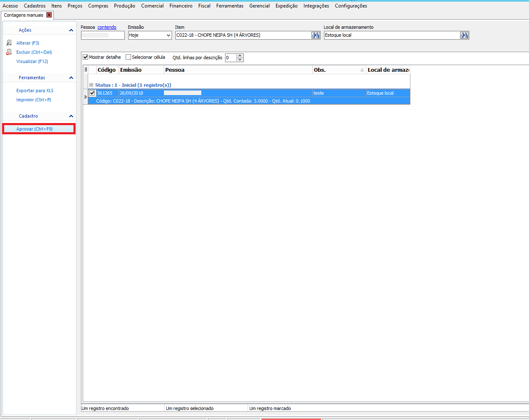Click 'Um registro selecionado' status text
This screenshot has height=420, width=529.
click(x=190, y=408)
